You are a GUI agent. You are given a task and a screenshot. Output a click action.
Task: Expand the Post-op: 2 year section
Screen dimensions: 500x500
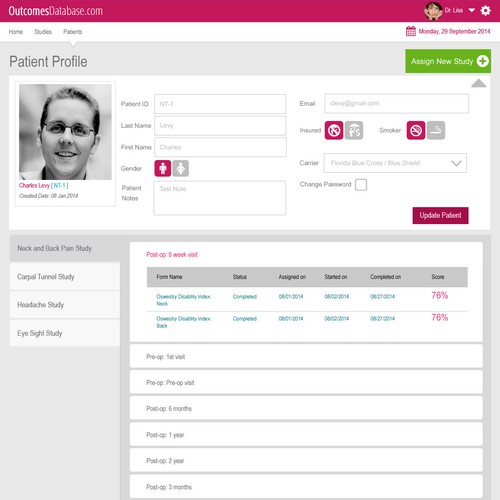click(x=306, y=461)
